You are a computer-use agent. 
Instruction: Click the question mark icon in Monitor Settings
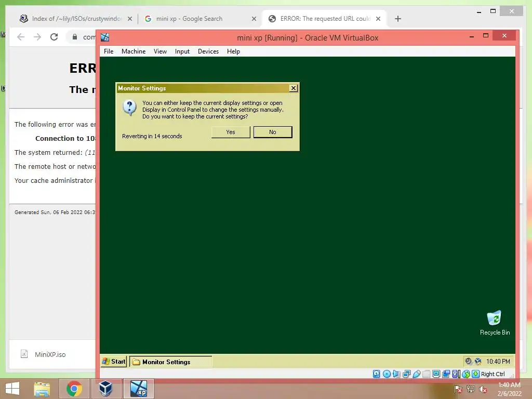129,108
